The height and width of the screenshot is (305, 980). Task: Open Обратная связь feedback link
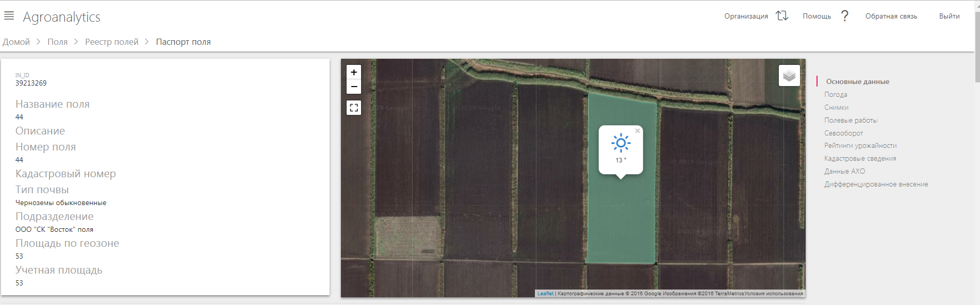(891, 16)
